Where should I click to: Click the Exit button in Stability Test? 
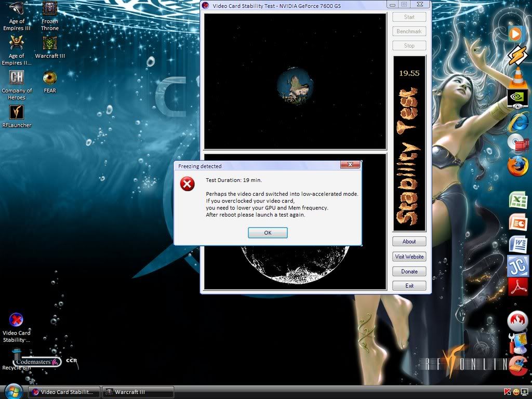pyautogui.click(x=409, y=286)
